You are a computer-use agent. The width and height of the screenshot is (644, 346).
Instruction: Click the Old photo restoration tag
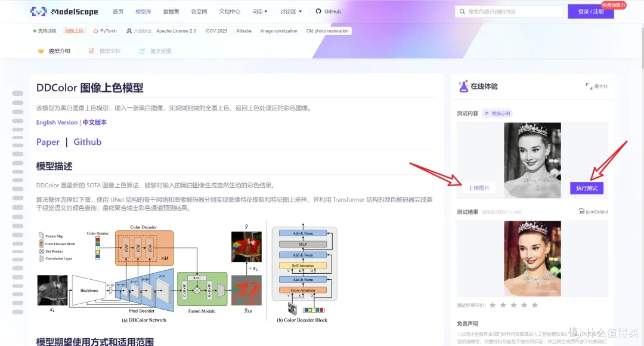tap(327, 31)
